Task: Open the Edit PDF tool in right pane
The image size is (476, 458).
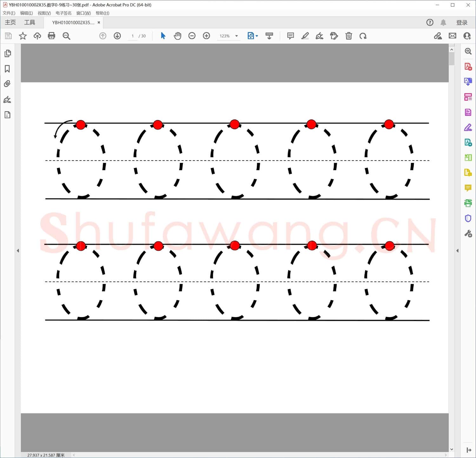Action: click(x=468, y=112)
